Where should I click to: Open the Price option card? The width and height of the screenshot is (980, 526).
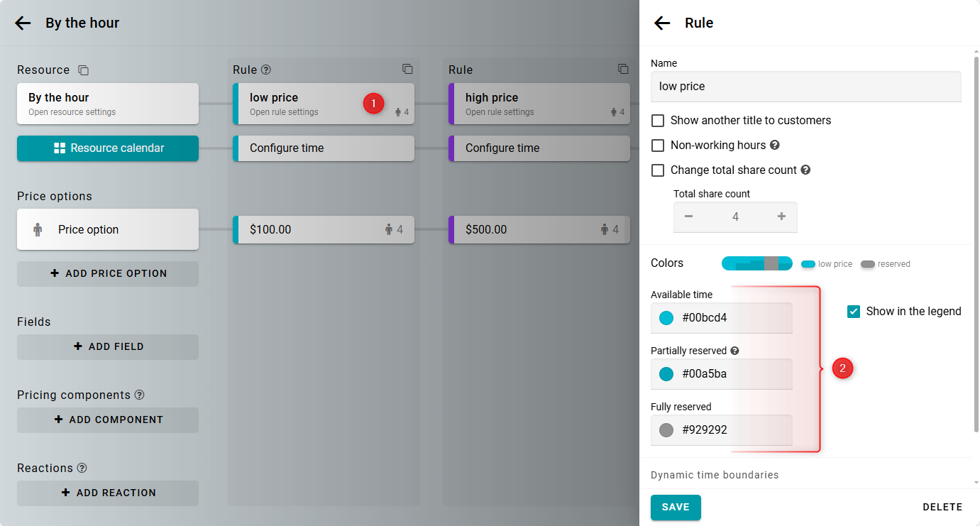pos(108,229)
